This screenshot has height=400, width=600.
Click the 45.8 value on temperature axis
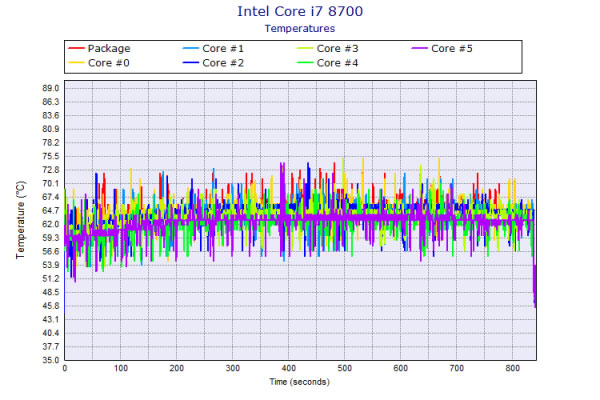click(x=51, y=306)
